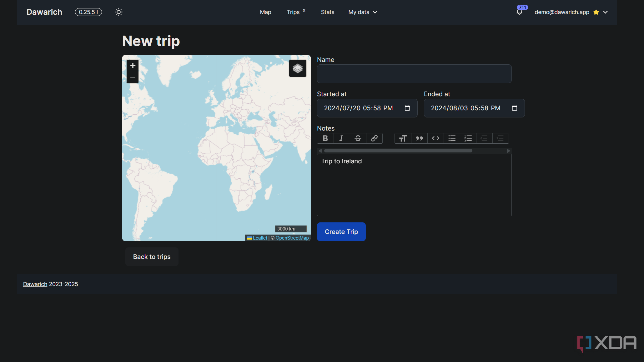644x362 pixels.
Task: Click the Ended at date field
Action: tap(474, 108)
